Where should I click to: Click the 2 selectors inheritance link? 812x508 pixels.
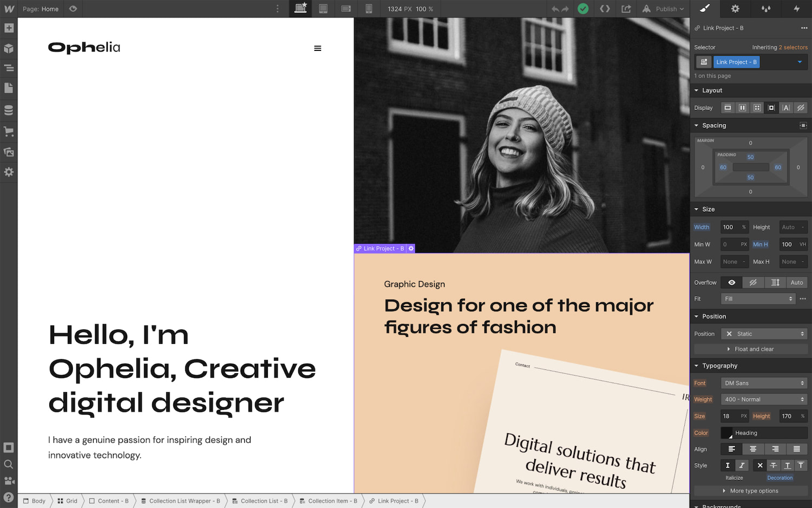tap(793, 48)
